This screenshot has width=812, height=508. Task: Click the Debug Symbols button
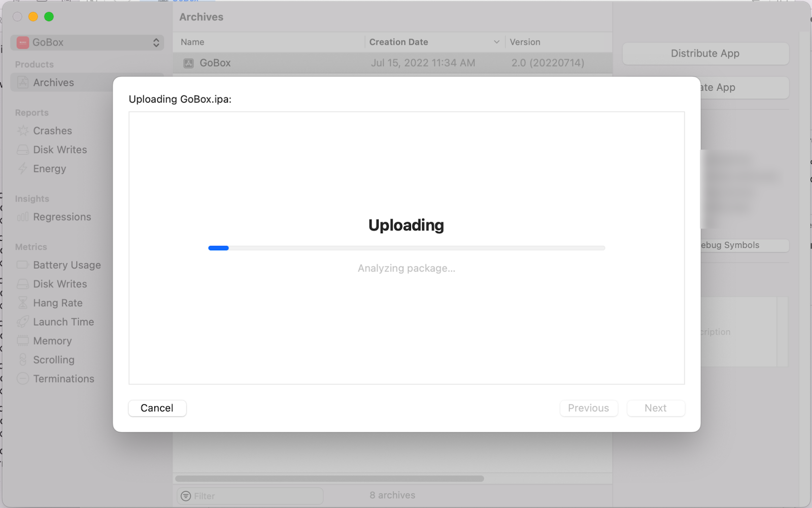pos(745,245)
